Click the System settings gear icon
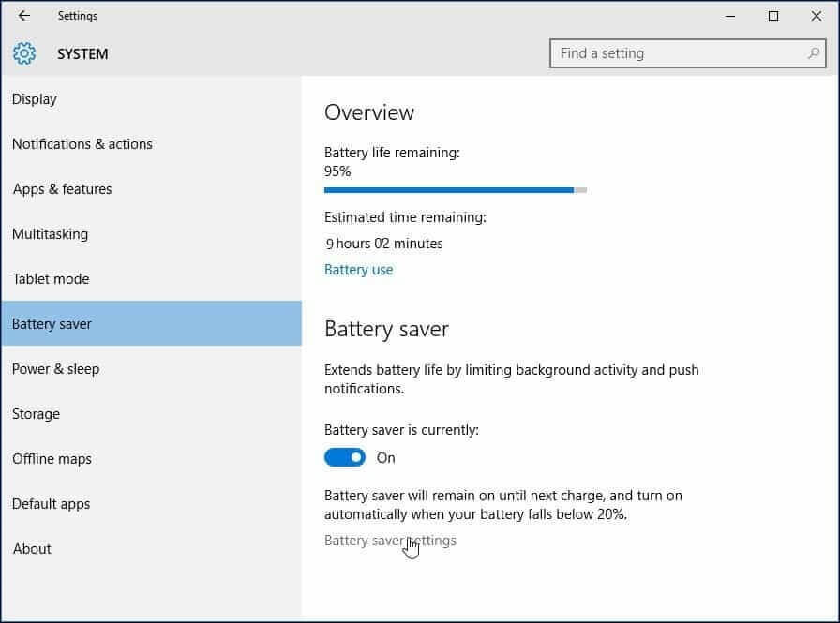Screen dimensions: 840x623 [x=24, y=53]
